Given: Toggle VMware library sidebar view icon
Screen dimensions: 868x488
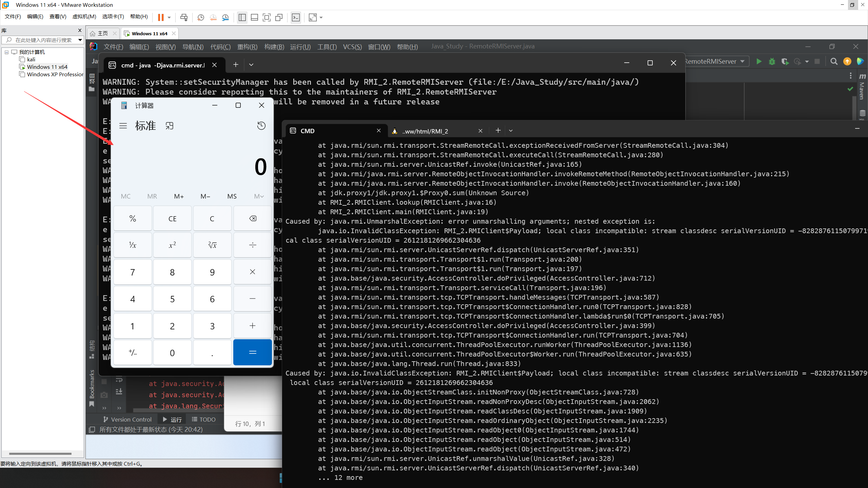Looking at the screenshot, I should coord(242,17).
